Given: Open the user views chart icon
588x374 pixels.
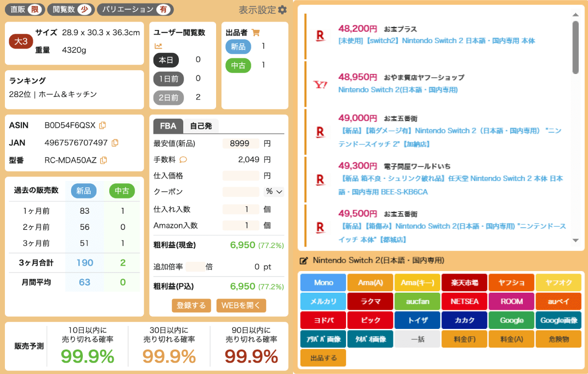Looking at the screenshot, I should tap(158, 46).
